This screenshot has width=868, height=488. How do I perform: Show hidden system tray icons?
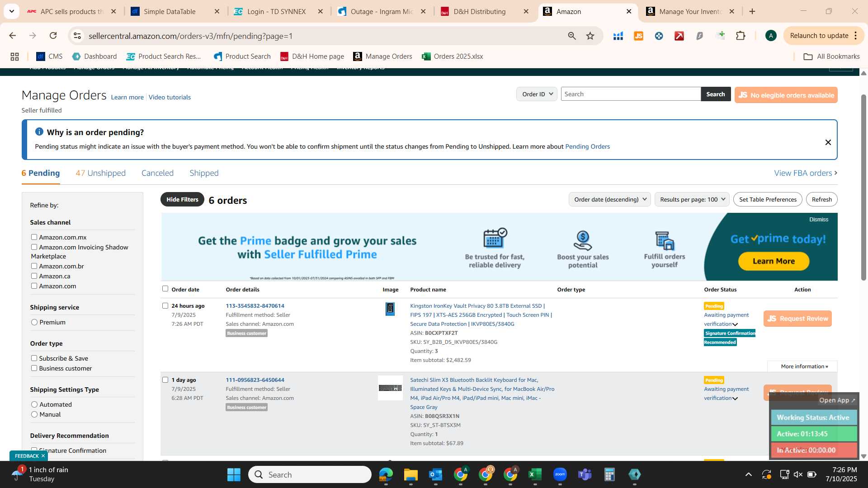[749, 474]
